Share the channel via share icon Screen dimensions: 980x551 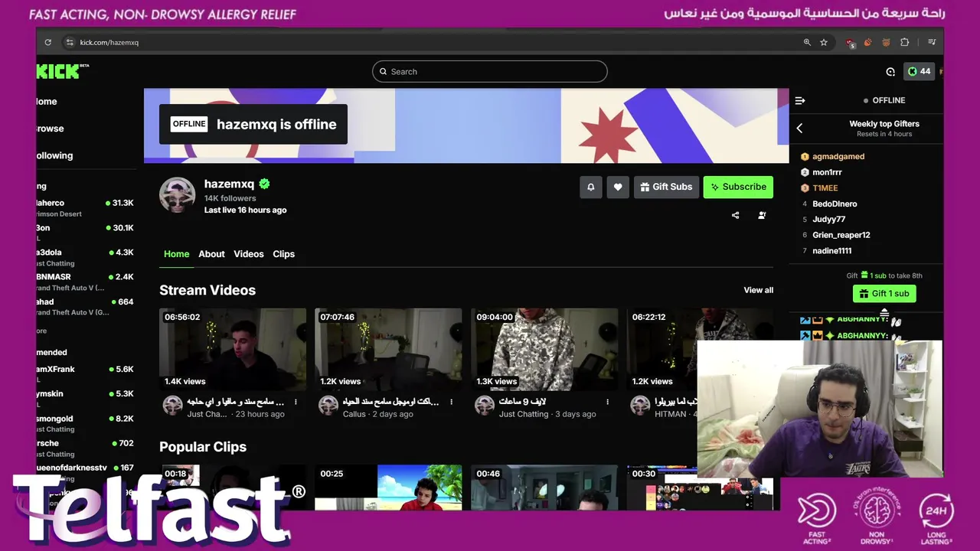point(736,215)
